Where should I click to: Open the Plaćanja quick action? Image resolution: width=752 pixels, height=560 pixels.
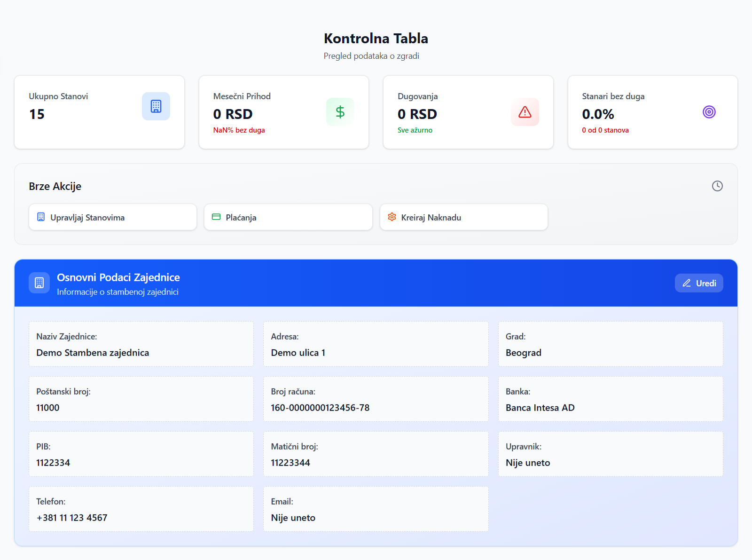288,217
